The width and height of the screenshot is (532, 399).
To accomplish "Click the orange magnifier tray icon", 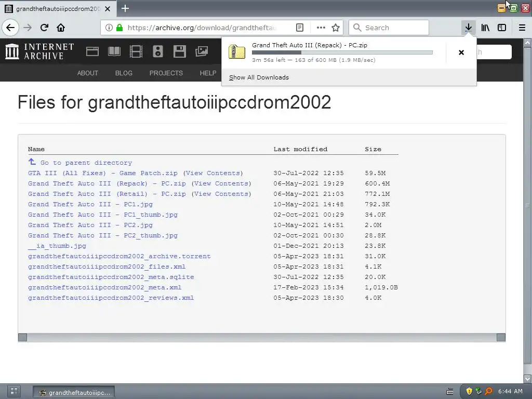I will point(488,391).
